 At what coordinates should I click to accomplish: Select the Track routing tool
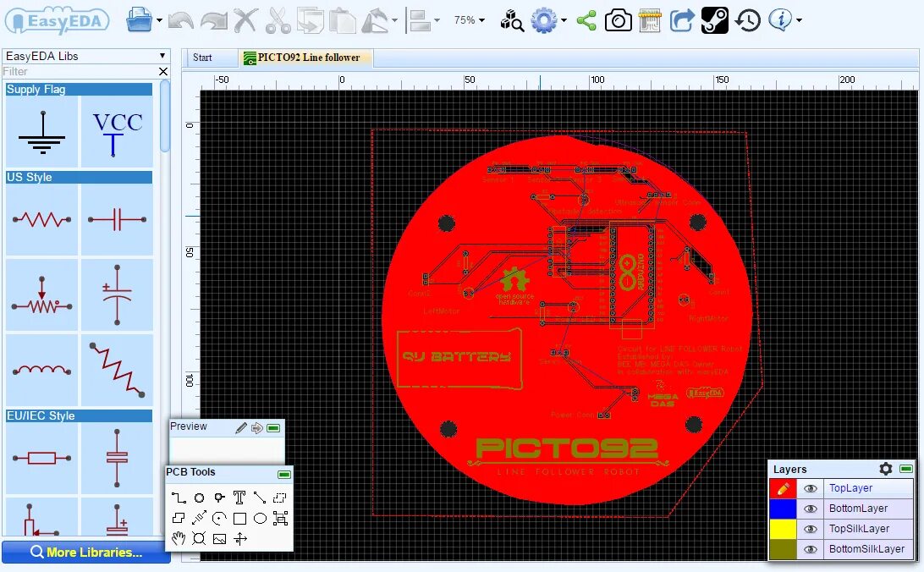coord(179,498)
